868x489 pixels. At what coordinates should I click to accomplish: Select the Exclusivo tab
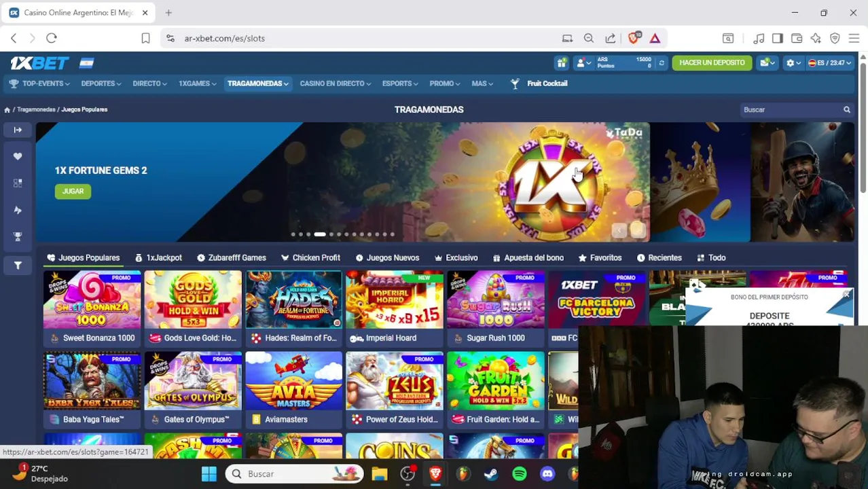pyautogui.click(x=456, y=257)
